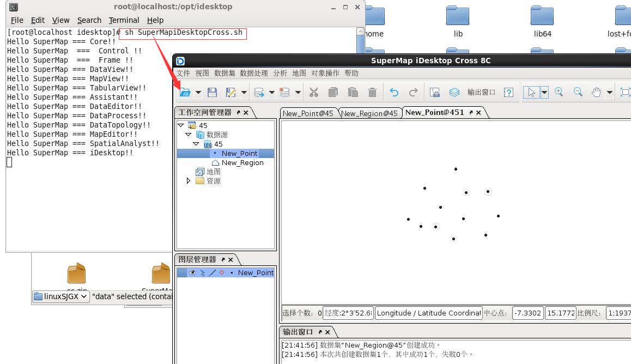Screen dimensions: 631x364
Task: Expand the 资源 tree node
Action: (189, 181)
